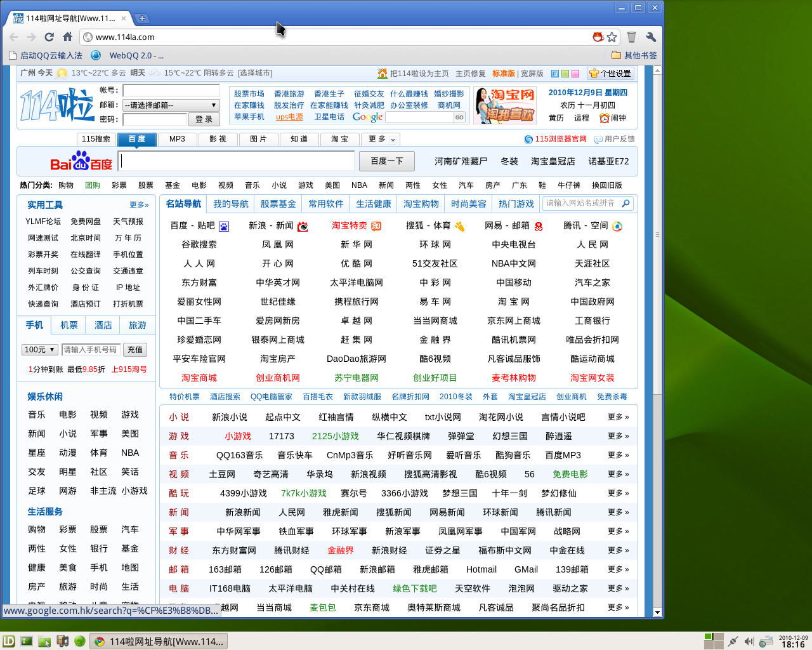Reload the current page
Screen dimensions: 812x650
pos(49,37)
